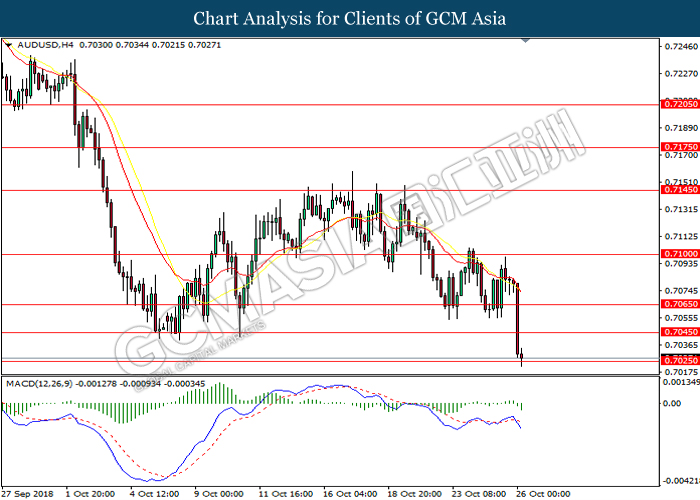Click the 0.71000 price level tag

point(680,254)
